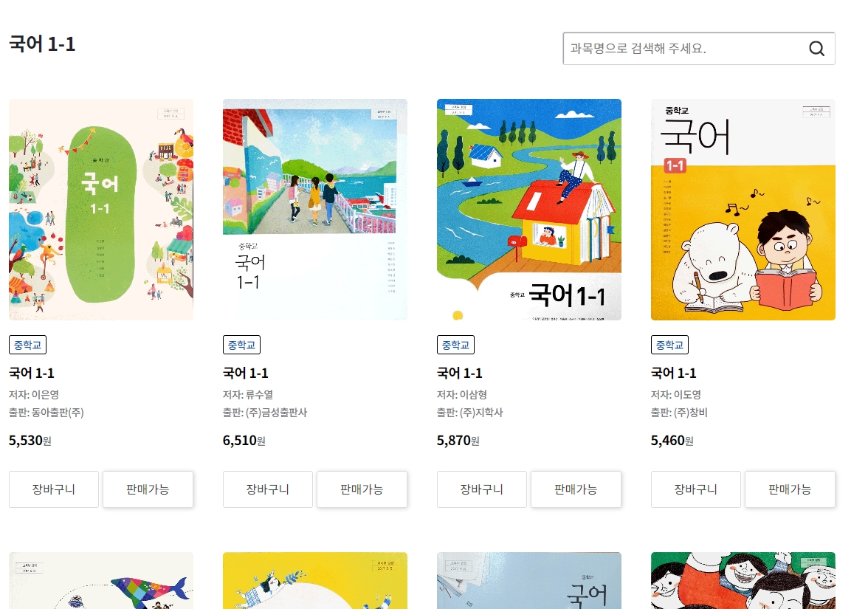Open the 지학사 red-roof house cover
This screenshot has height=609, width=868.
528,210
